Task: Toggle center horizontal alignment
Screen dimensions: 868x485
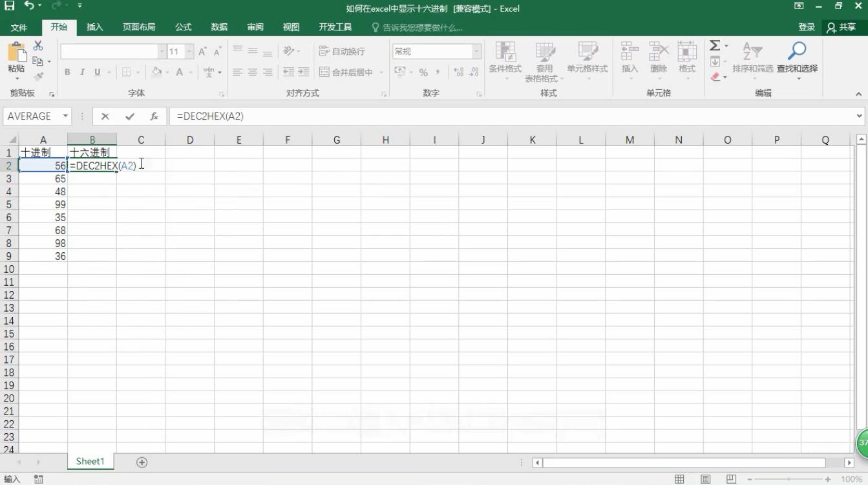Action: coord(253,72)
